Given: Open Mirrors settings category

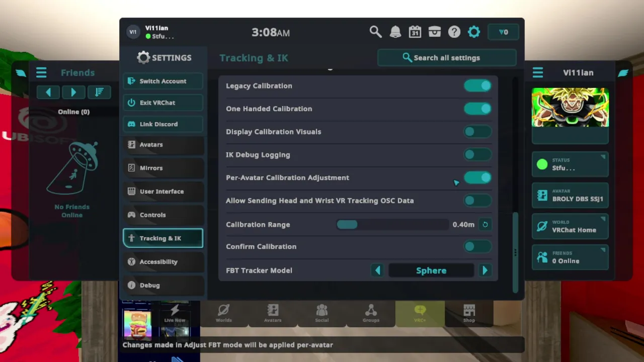Looking at the screenshot, I should coord(163,168).
